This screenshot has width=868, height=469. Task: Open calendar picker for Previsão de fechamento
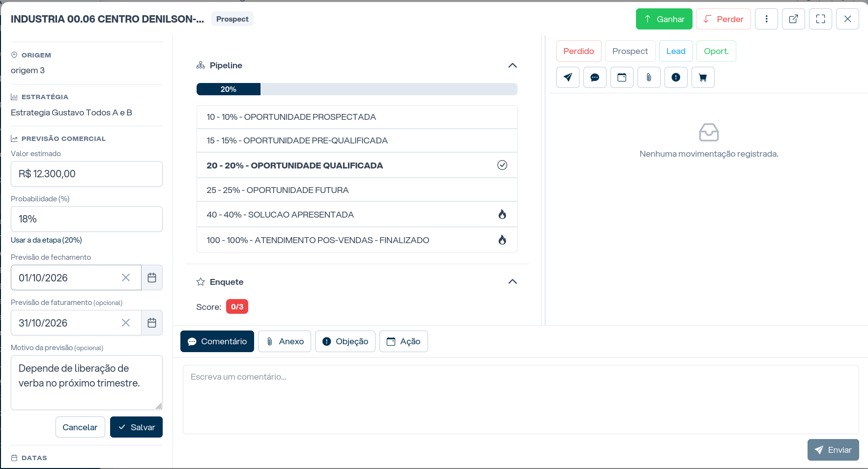152,278
